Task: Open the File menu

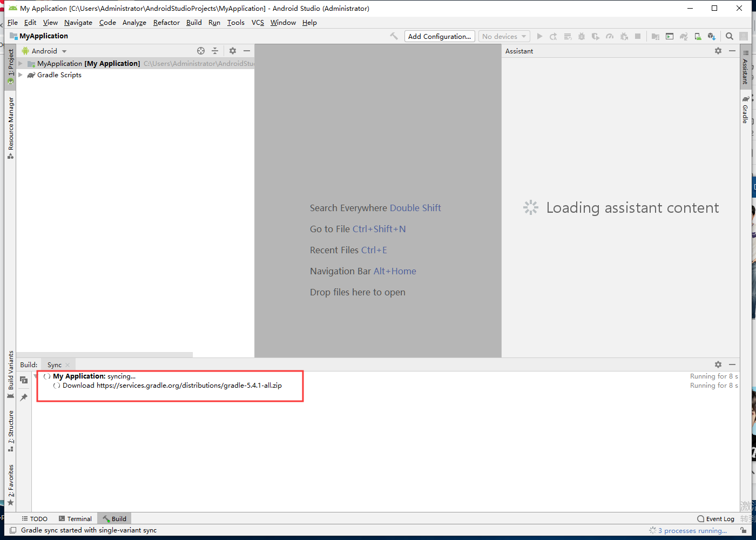Action: pos(12,22)
